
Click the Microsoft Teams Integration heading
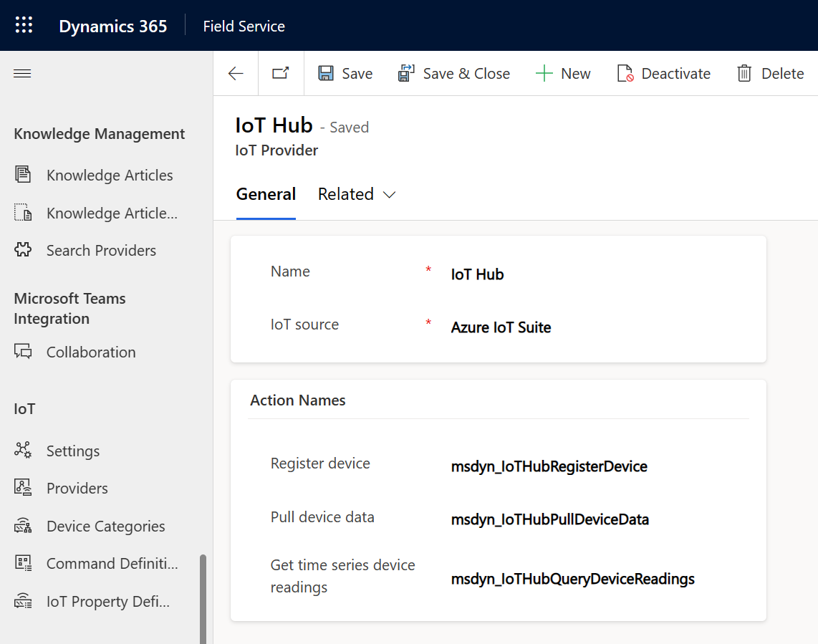pyautogui.click(x=70, y=309)
